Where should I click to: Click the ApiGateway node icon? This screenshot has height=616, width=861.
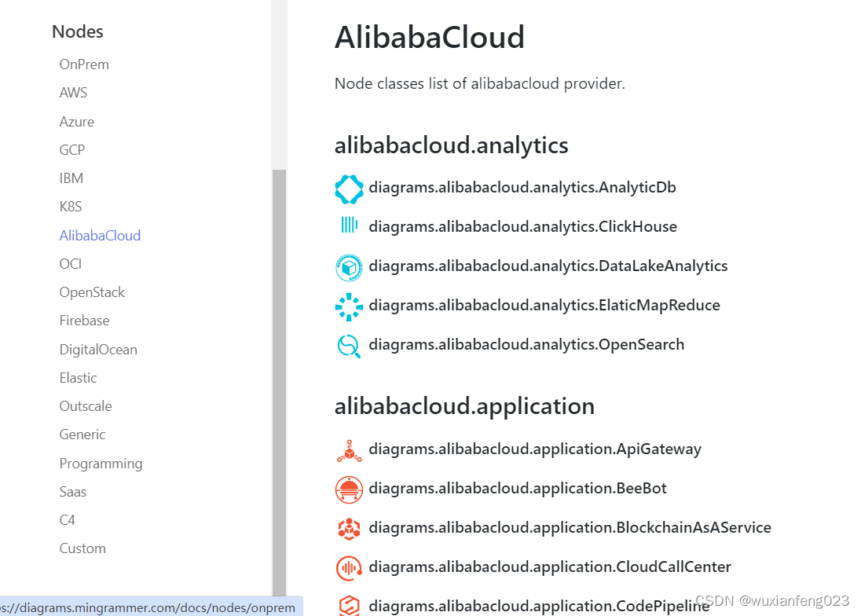tap(350, 451)
